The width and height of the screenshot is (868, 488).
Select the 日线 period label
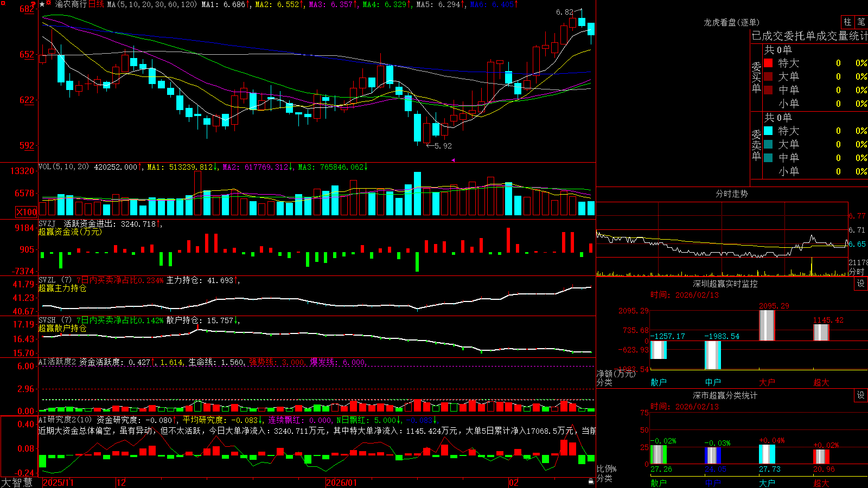click(x=96, y=4)
